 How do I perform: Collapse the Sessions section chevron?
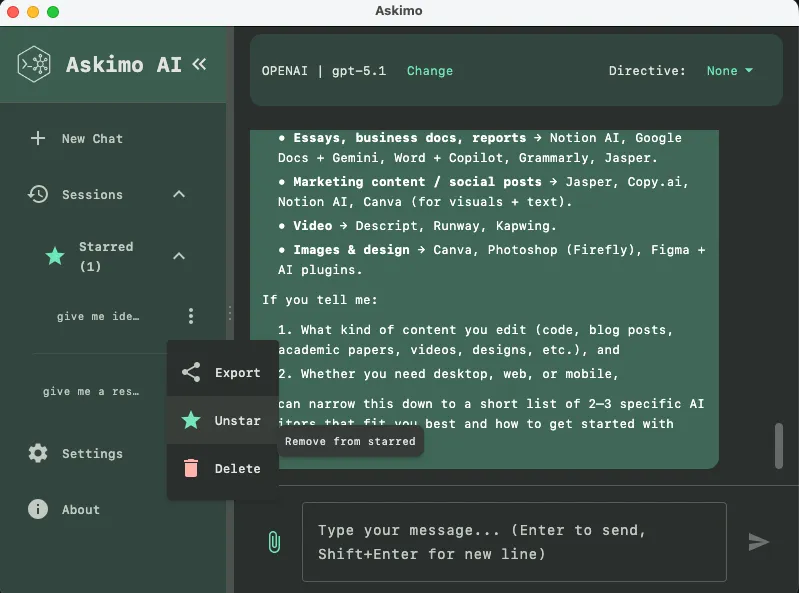click(x=179, y=194)
